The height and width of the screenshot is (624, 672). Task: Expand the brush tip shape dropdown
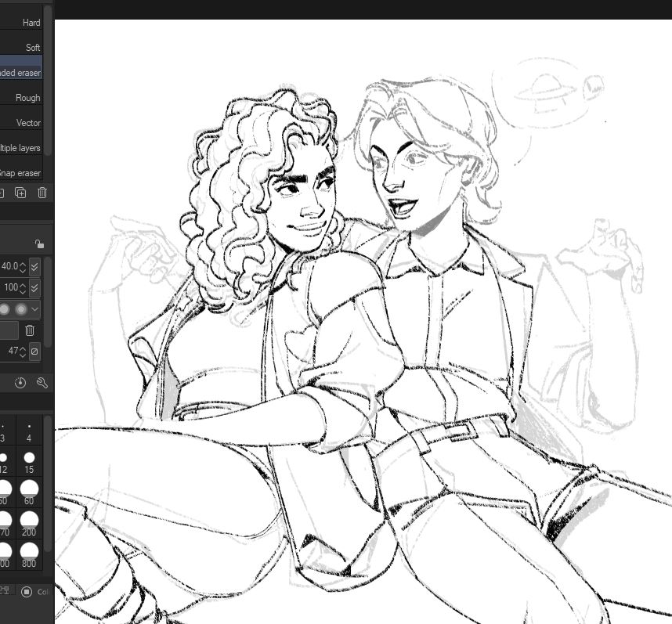(34, 309)
